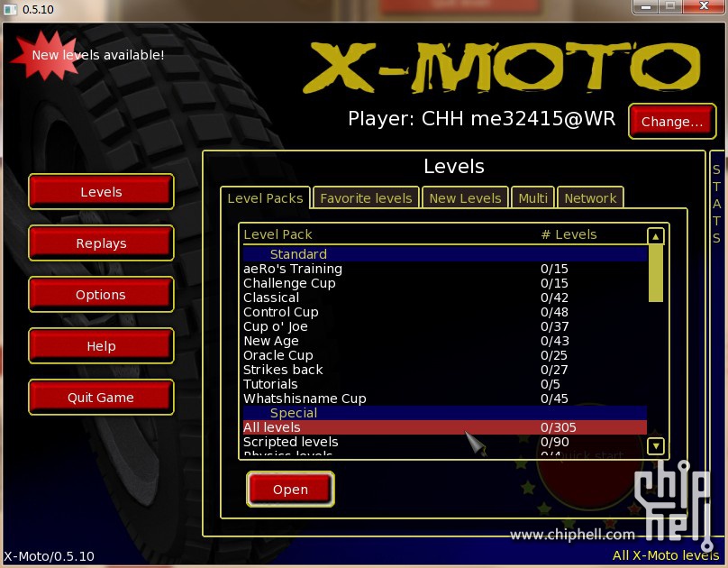This screenshot has width=728, height=568.
Task: Click the Standard group header
Action: tap(445, 254)
